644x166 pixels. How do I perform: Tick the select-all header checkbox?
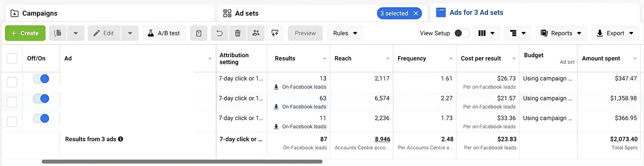[12, 59]
